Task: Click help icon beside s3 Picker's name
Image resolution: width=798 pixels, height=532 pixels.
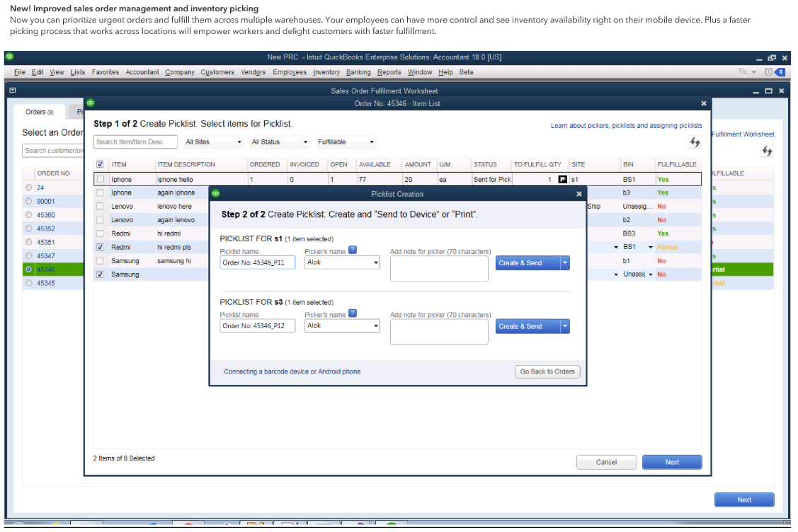Action: point(353,314)
